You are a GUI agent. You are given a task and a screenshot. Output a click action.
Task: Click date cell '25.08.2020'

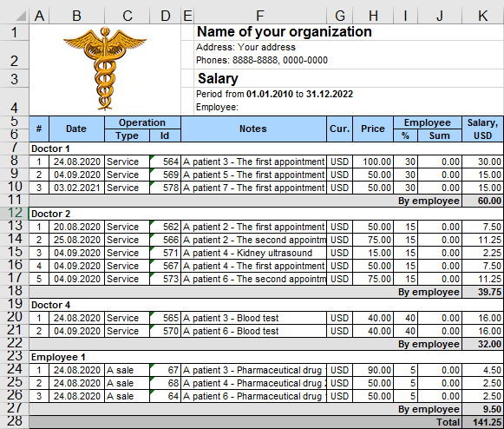76,240
